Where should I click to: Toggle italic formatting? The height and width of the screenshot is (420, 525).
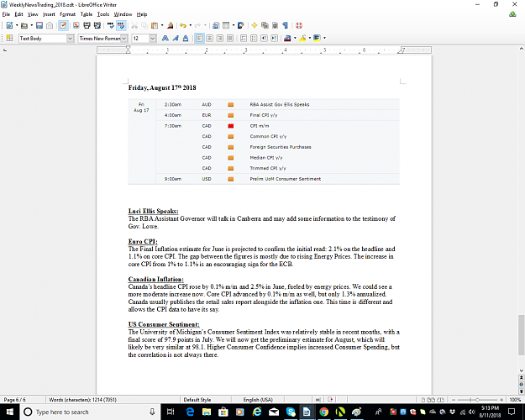click(176, 38)
